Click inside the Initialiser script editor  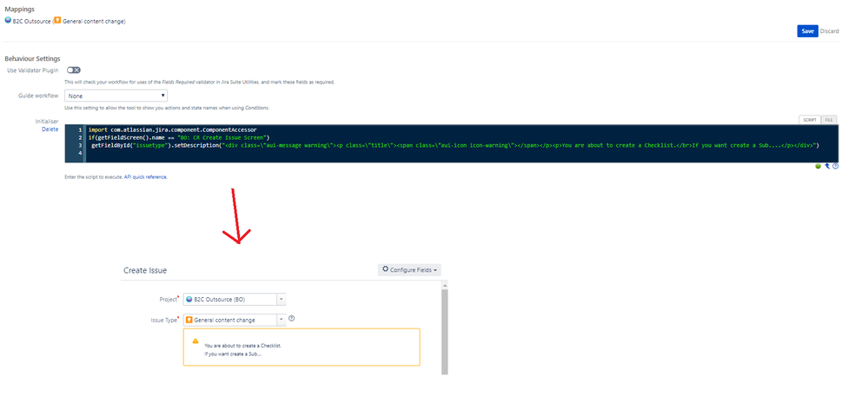tap(452, 143)
